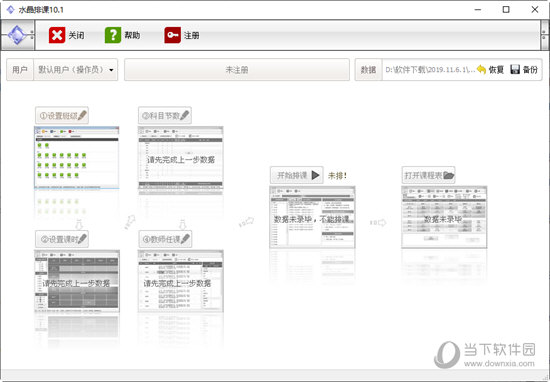Image resolution: width=550 pixels, height=382 pixels.
Task: Select the 默认用户（操作员）combo box
Action: pyautogui.click(x=75, y=69)
